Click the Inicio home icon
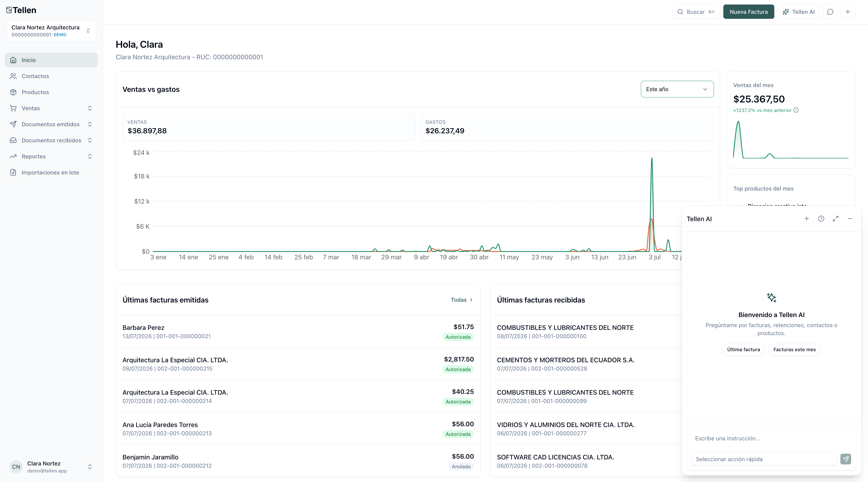The width and height of the screenshot is (868, 482). (x=13, y=60)
